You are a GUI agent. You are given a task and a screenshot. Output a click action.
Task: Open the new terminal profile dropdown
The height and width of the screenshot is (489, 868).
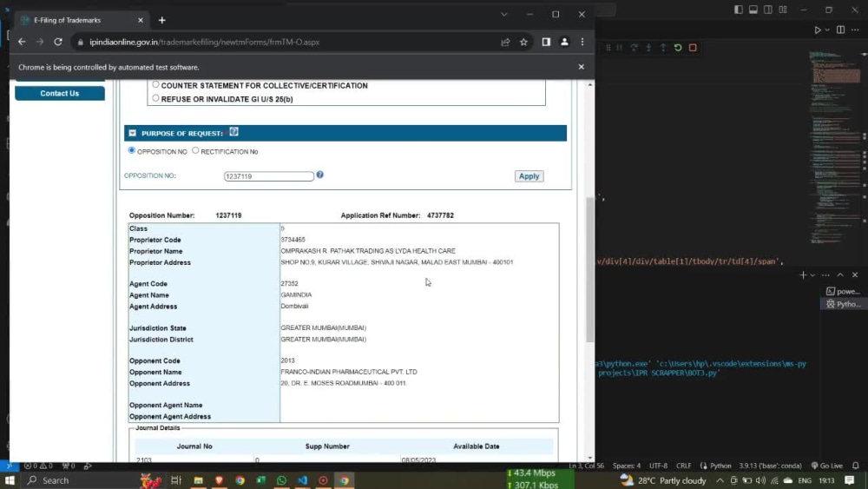(812, 274)
